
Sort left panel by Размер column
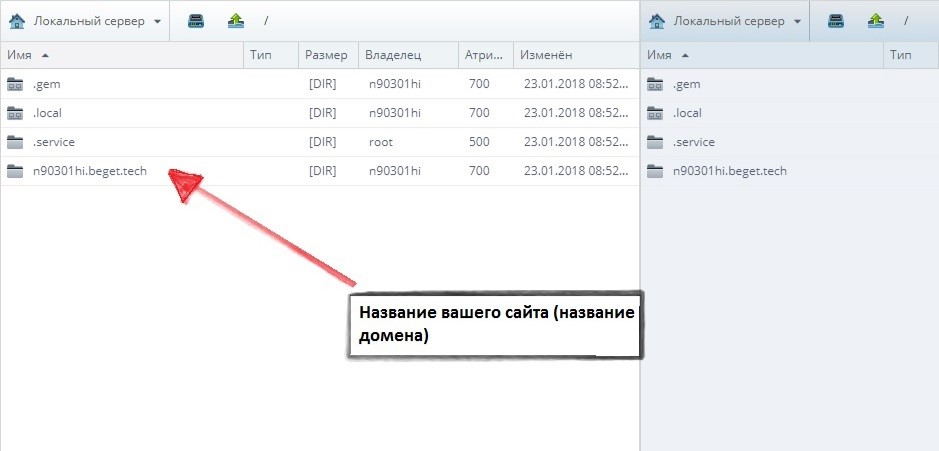(328, 55)
